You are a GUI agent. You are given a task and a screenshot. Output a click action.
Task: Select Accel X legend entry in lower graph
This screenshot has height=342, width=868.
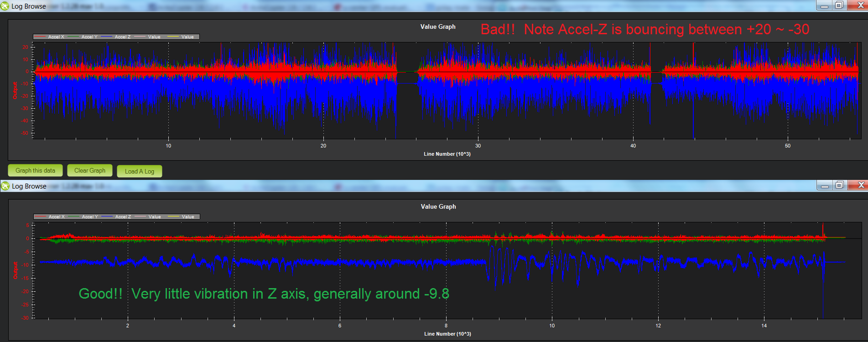click(56, 217)
